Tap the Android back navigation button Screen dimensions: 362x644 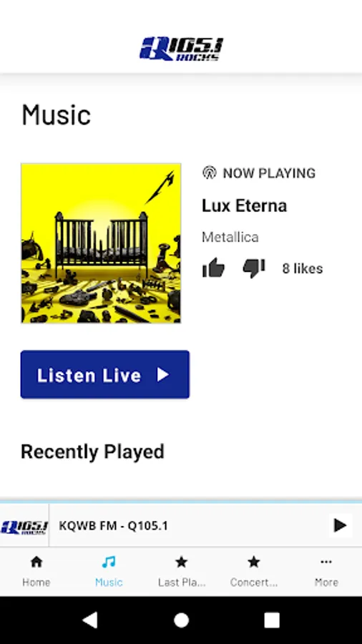pyautogui.click(x=90, y=620)
